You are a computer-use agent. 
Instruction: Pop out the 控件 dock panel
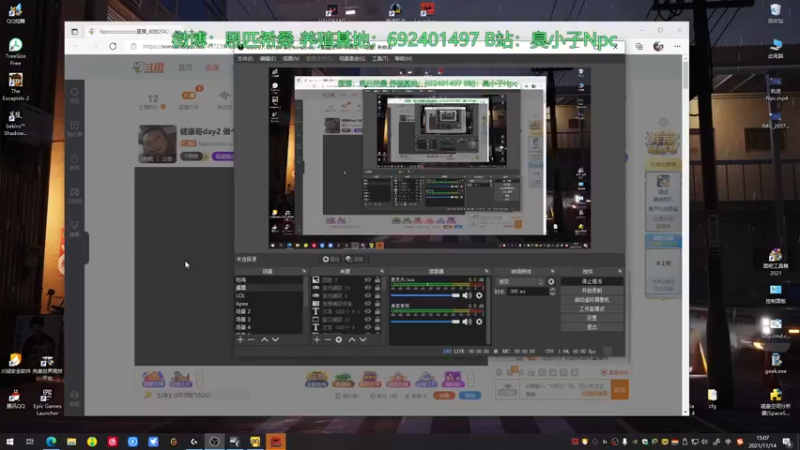[x=620, y=271]
